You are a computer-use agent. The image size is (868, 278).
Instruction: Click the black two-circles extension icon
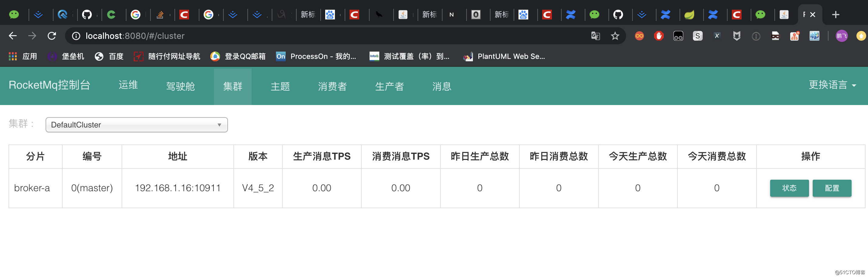tap(678, 36)
